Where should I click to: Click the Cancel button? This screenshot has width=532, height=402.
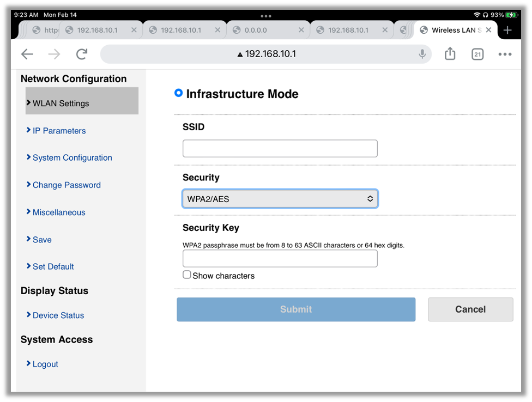click(470, 309)
